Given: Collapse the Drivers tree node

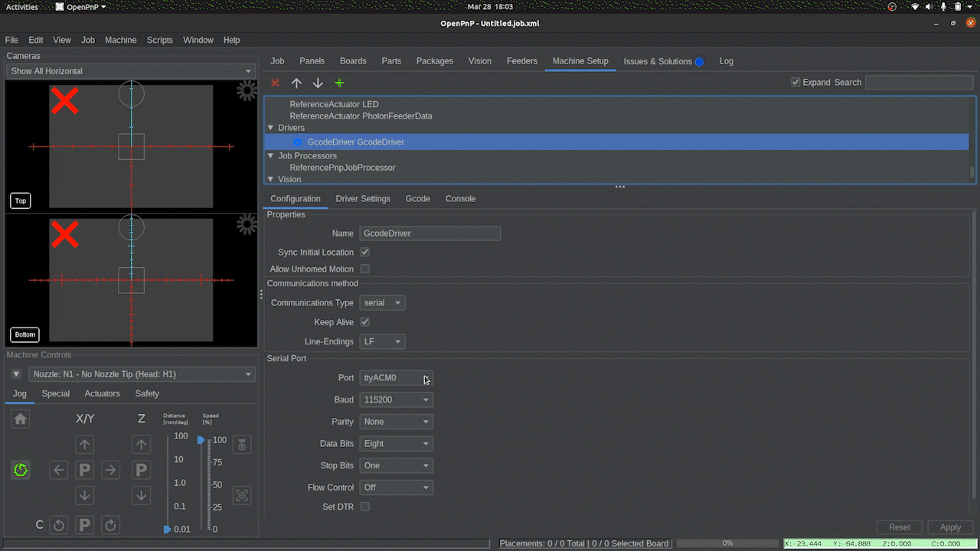Looking at the screenshot, I should [270, 128].
